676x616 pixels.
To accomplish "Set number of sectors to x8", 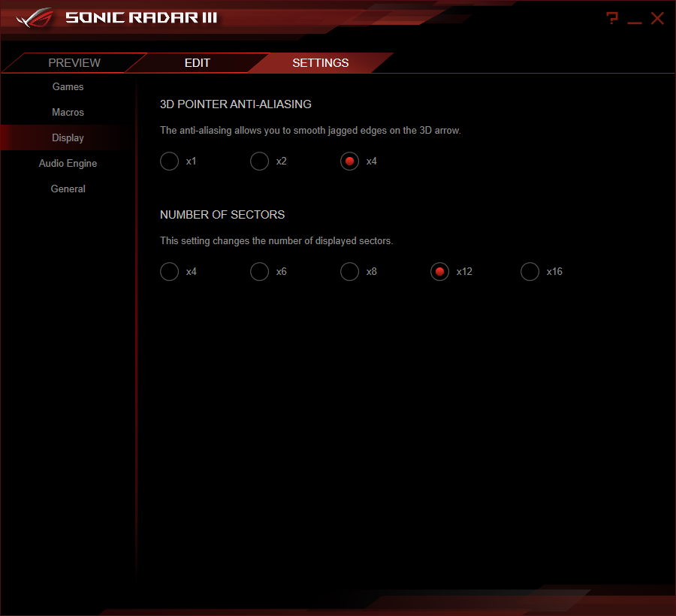I will (349, 272).
